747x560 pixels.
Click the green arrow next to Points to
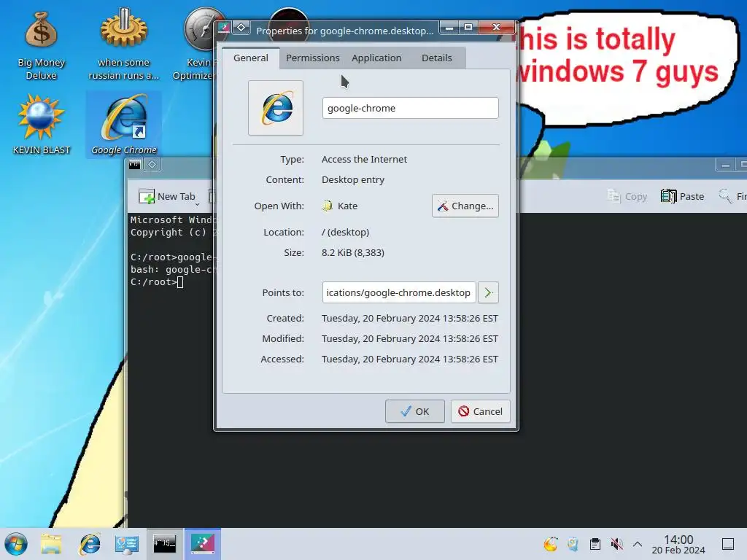point(488,292)
